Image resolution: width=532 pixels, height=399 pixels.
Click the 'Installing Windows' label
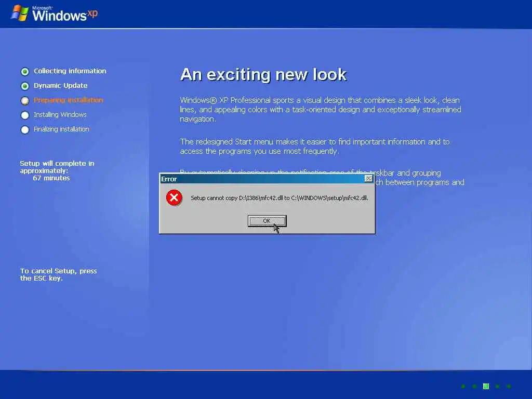(60, 115)
